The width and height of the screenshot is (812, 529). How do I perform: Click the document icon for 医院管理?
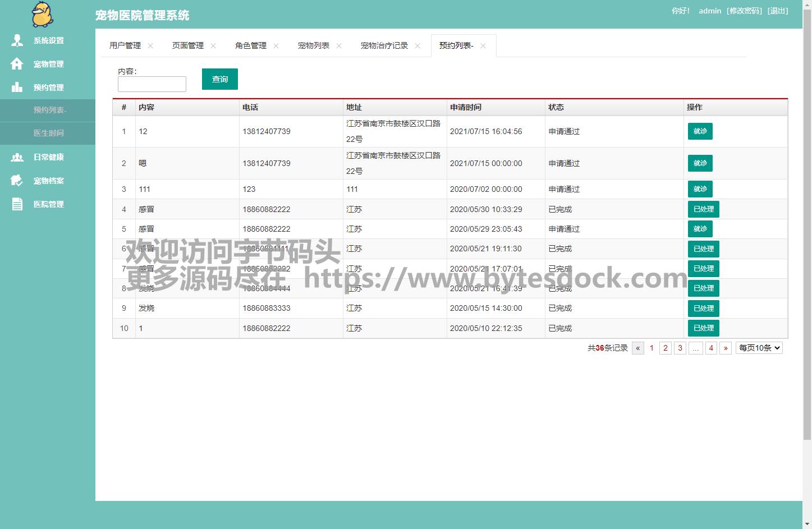pyautogui.click(x=17, y=204)
